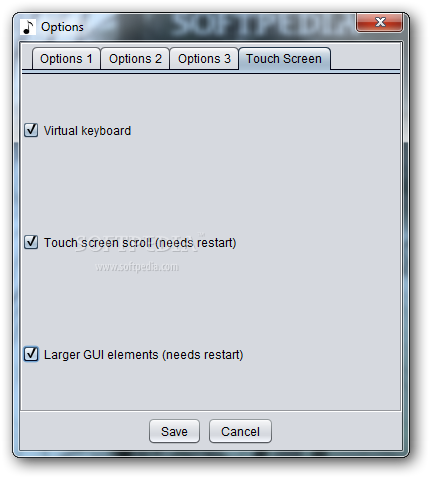Click blank panel space above Virtual keyboard

[x=210, y=98]
